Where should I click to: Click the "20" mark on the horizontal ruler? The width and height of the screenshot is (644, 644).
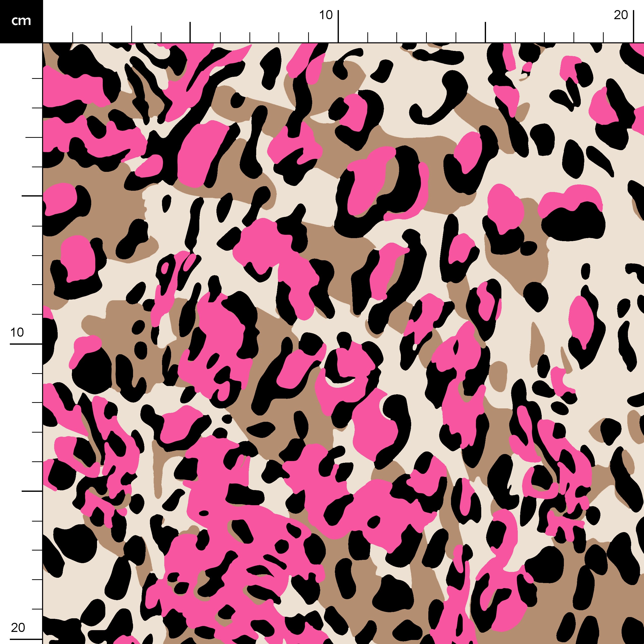pos(621,15)
